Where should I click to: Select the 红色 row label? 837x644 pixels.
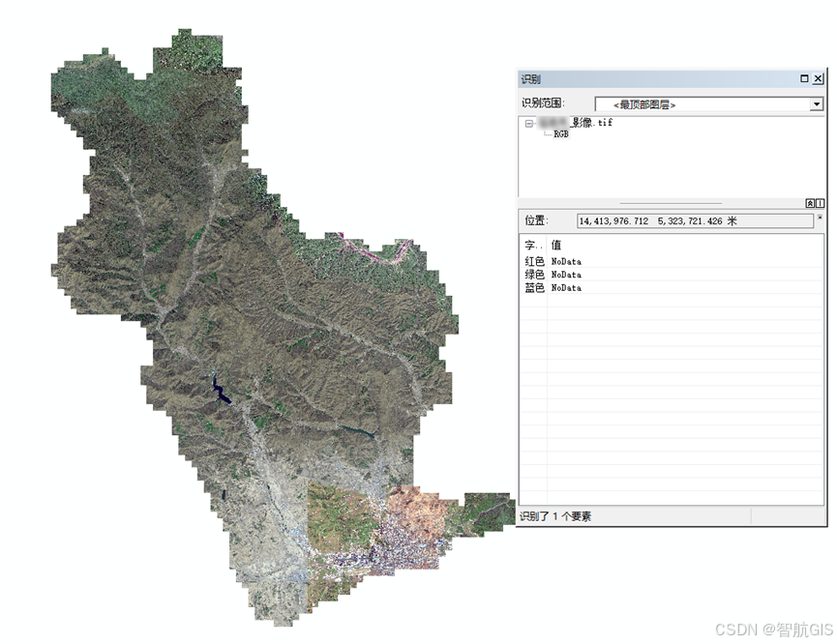(x=534, y=261)
